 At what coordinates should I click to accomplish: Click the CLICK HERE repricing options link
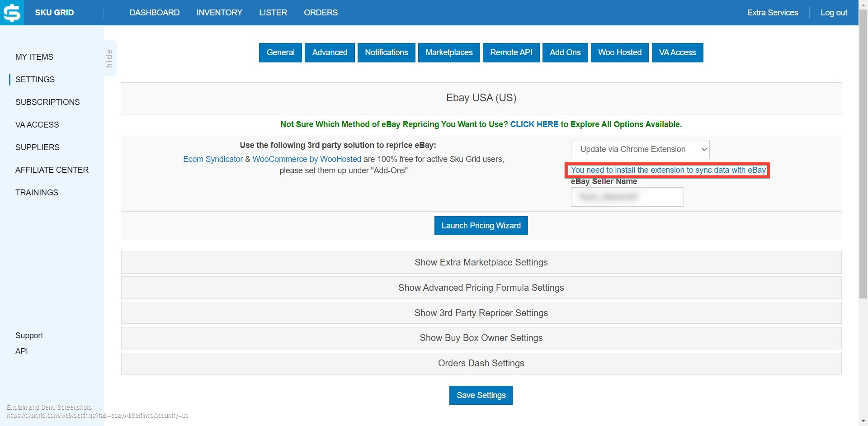[534, 124]
